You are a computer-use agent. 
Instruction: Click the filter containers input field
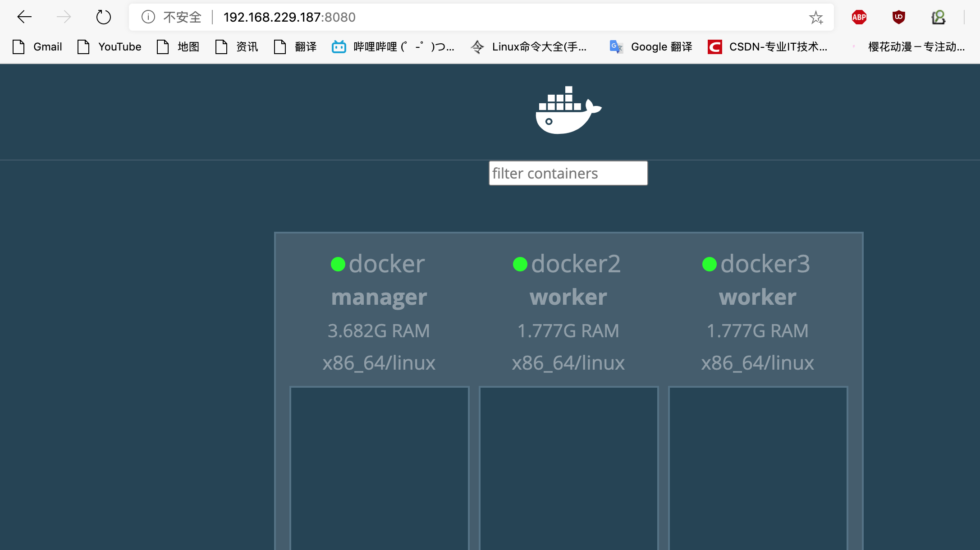568,173
